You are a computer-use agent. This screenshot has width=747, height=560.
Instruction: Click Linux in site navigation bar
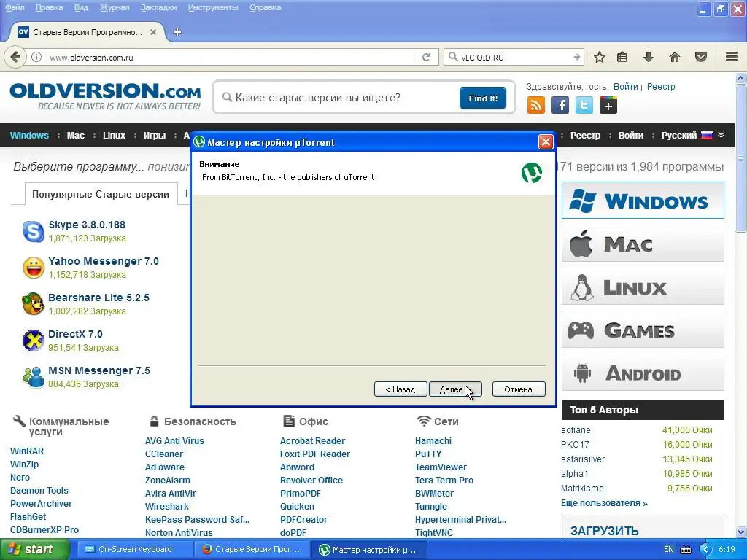pos(115,135)
